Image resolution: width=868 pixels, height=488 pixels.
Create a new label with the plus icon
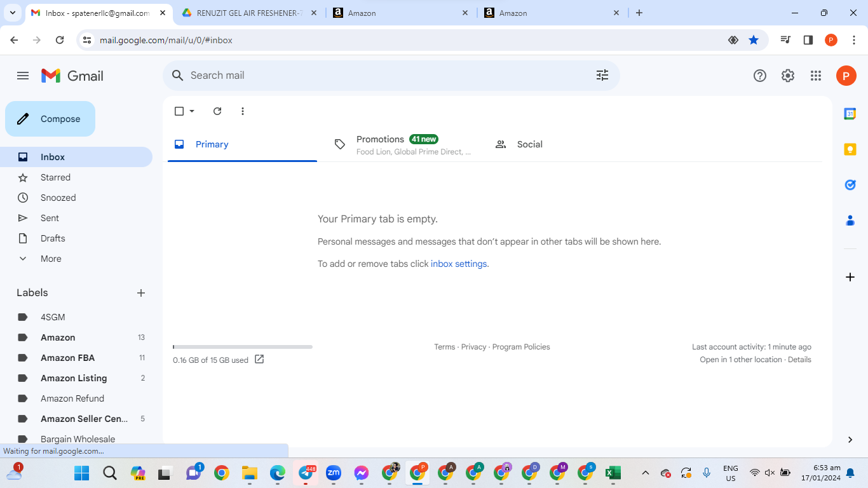click(141, 293)
